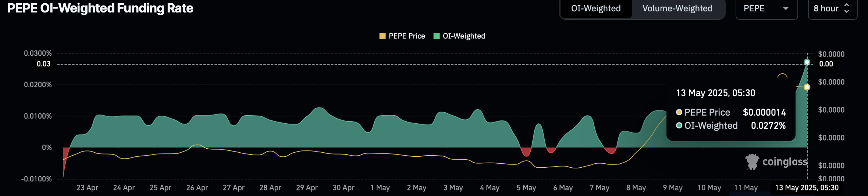
Task: Click the coinglass watermark text
Action: [785, 161]
